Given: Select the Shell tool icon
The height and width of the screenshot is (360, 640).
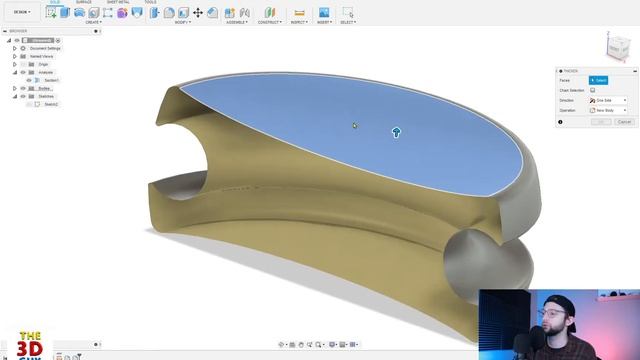Looking at the screenshot, I should (x=183, y=13).
